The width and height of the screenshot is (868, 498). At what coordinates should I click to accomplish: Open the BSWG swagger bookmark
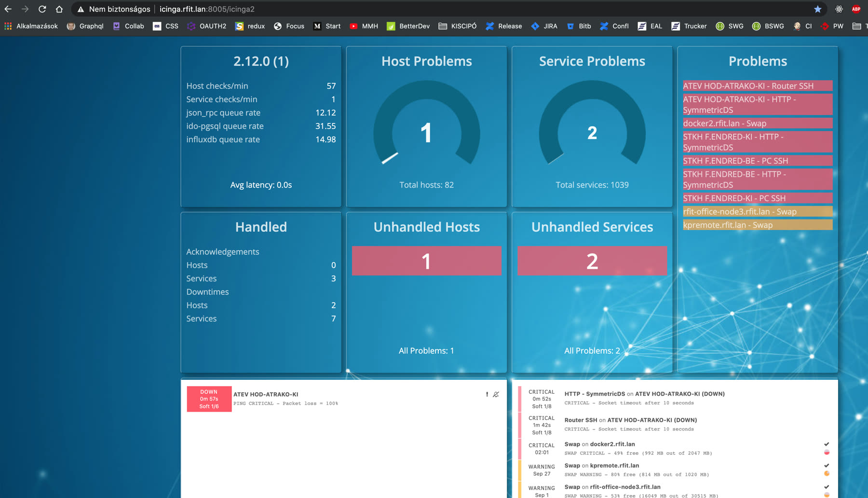768,26
